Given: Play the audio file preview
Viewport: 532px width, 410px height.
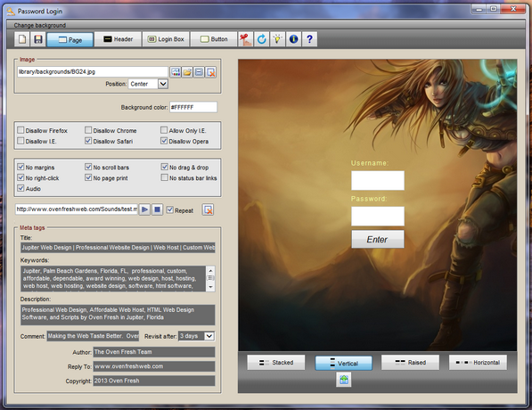Looking at the screenshot, I should point(144,209).
